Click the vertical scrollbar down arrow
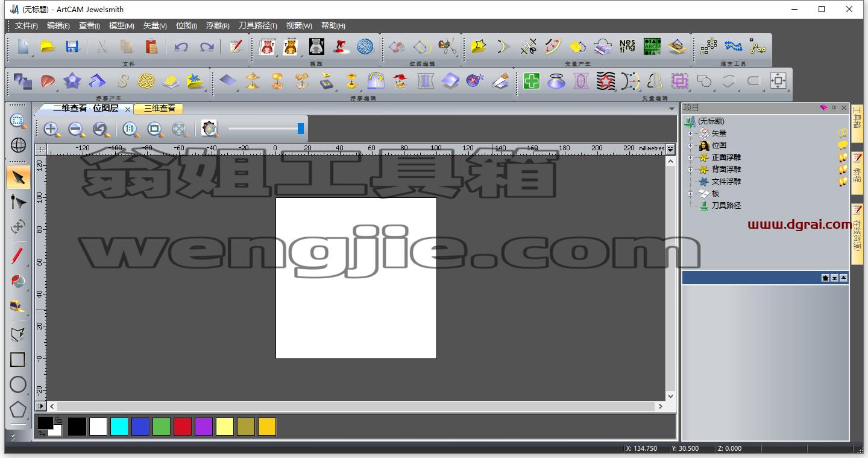The image size is (868, 458). tap(671, 396)
